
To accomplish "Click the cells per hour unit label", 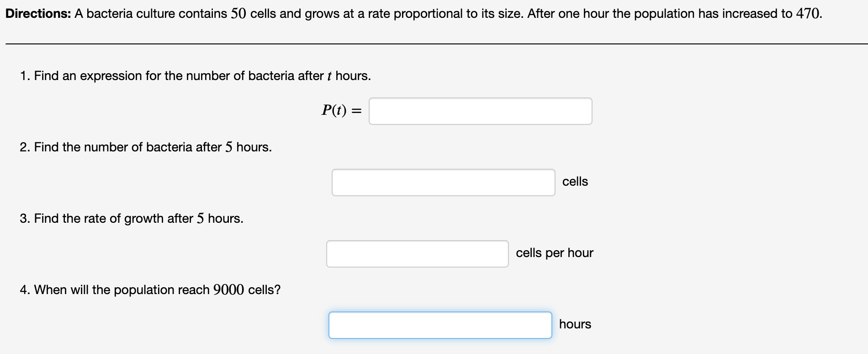I will [555, 253].
